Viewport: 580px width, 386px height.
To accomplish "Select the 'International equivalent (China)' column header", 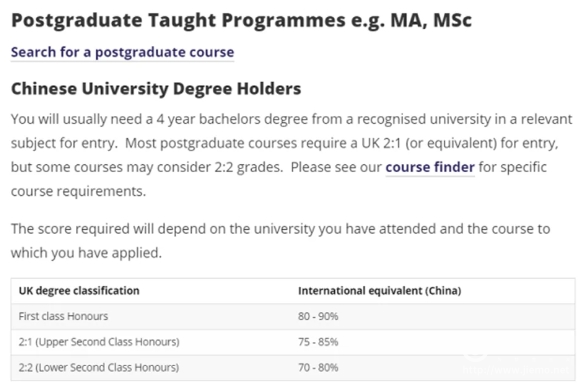I will tap(380, 291).
